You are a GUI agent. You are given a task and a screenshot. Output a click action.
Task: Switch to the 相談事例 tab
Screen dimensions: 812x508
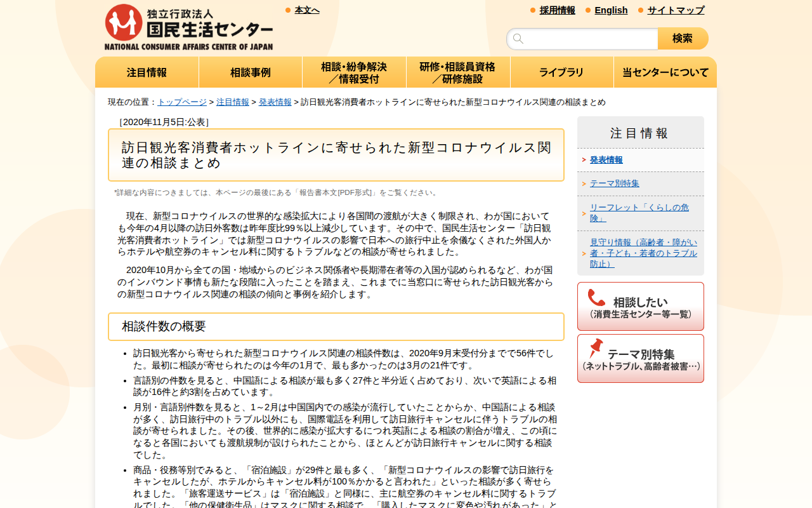[250, 72]
